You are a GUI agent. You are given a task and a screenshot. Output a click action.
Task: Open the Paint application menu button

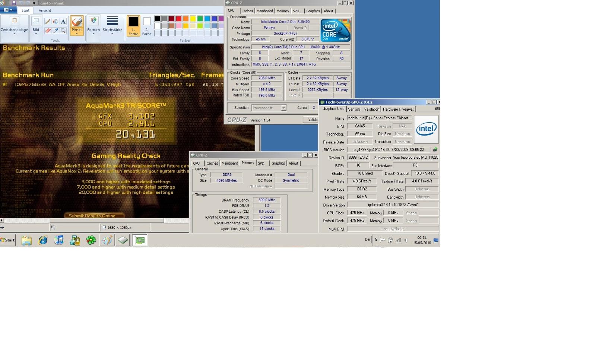pos(8,10)
